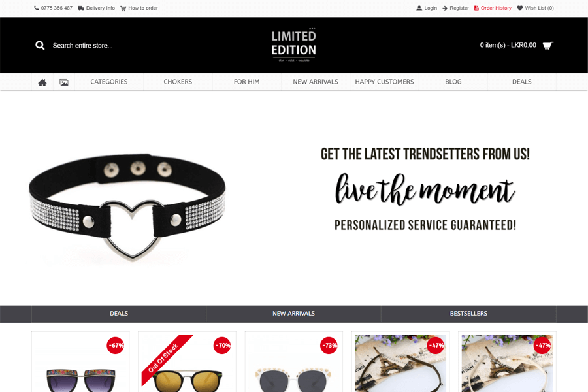This screenshot has height=392, width=588.
Task: Open the CHOKERS menu item
Action: click(x=178, y=82)
